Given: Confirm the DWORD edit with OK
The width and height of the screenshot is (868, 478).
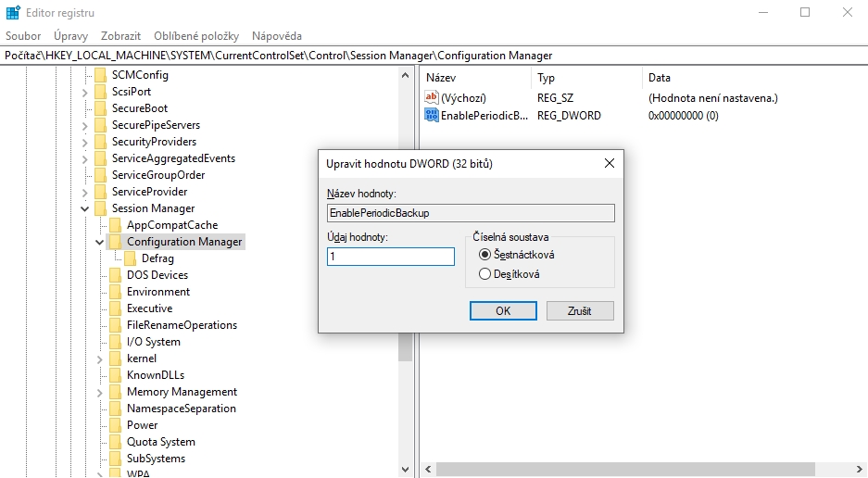Looking at the screenshot, I should (503, 310).
